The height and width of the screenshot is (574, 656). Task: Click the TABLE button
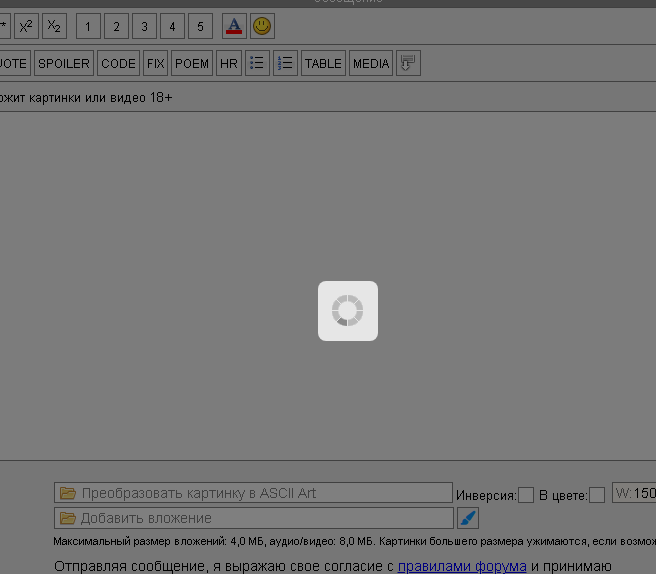tap(323, 63)
